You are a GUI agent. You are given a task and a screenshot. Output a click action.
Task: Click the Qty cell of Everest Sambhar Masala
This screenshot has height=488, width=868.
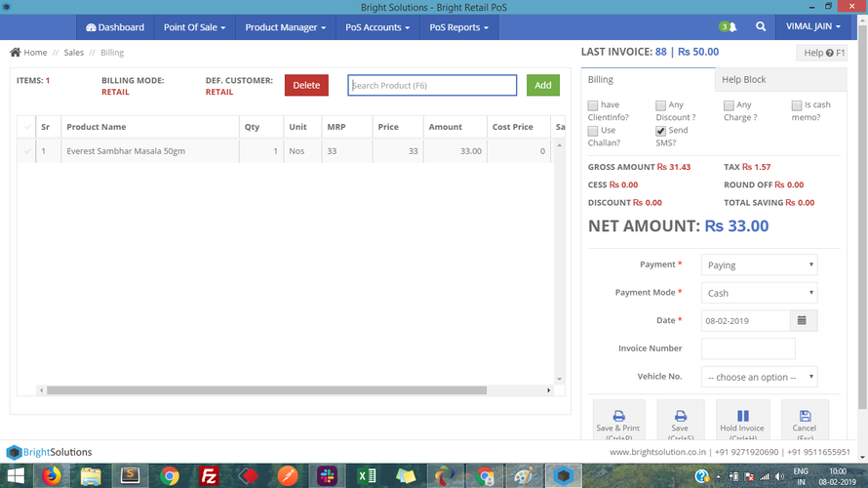(260, 151)
